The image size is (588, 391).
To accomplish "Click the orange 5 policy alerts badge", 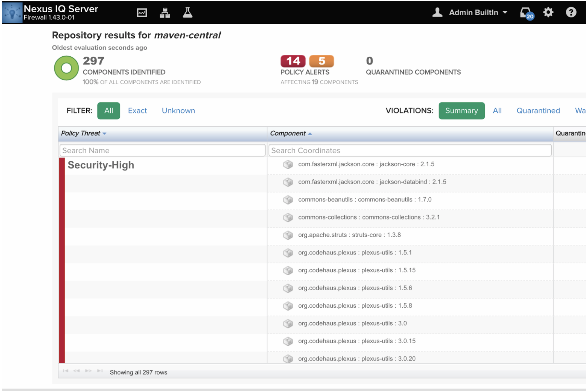I will pos(321,61).
